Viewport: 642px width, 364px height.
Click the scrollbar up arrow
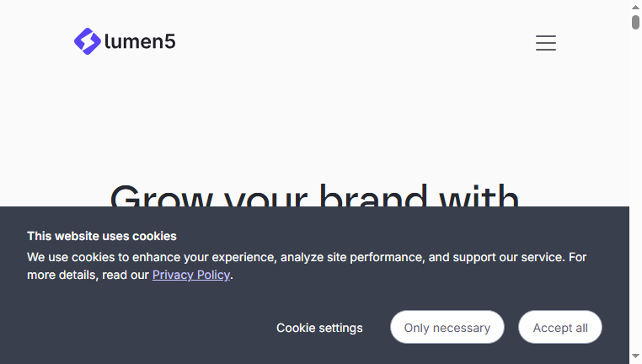pyautogui.click(x=635, y=7)
